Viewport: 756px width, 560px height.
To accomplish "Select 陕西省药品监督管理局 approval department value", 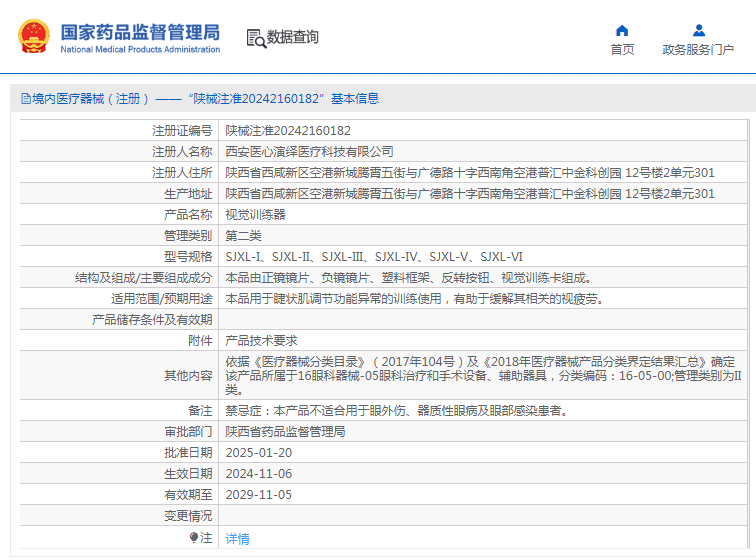I will coord(285,432).
